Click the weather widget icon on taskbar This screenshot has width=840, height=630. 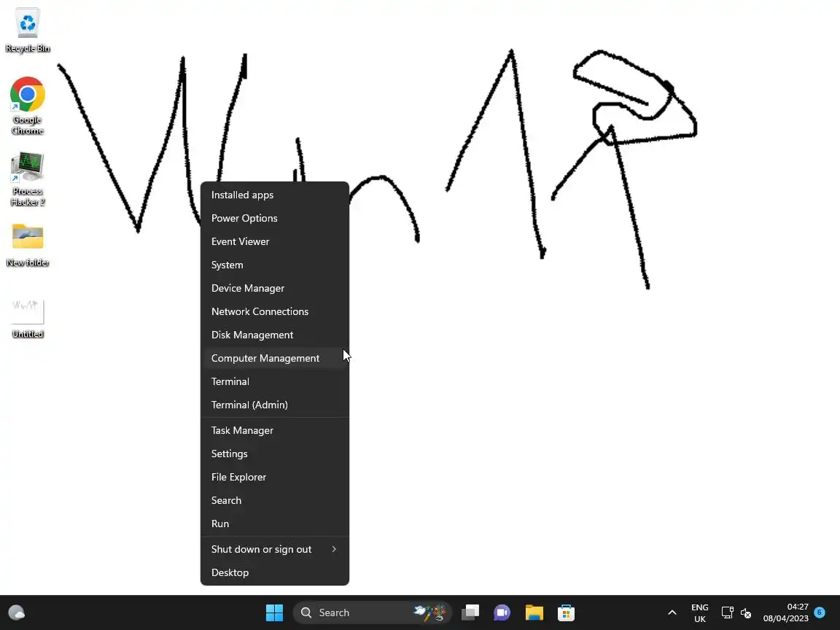pyautogui.click(x=17, y=612)
